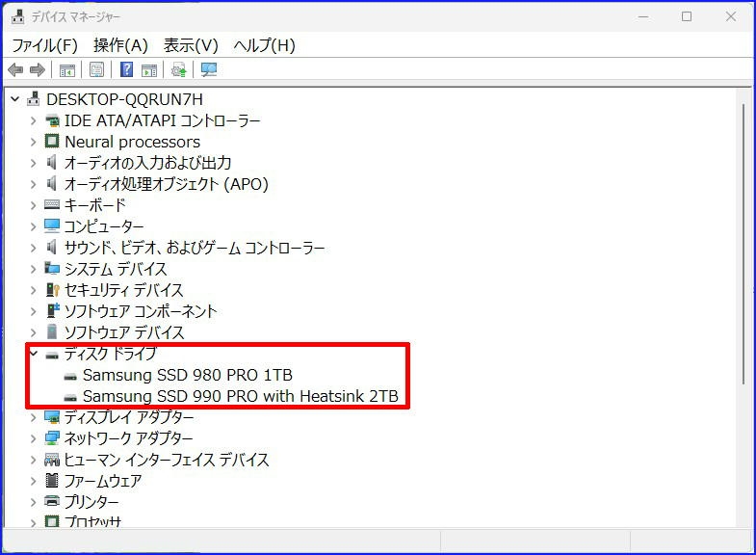Select the ソフトウェア コンポーネント label
Screen dimensions: 756x555
(141, 311)
